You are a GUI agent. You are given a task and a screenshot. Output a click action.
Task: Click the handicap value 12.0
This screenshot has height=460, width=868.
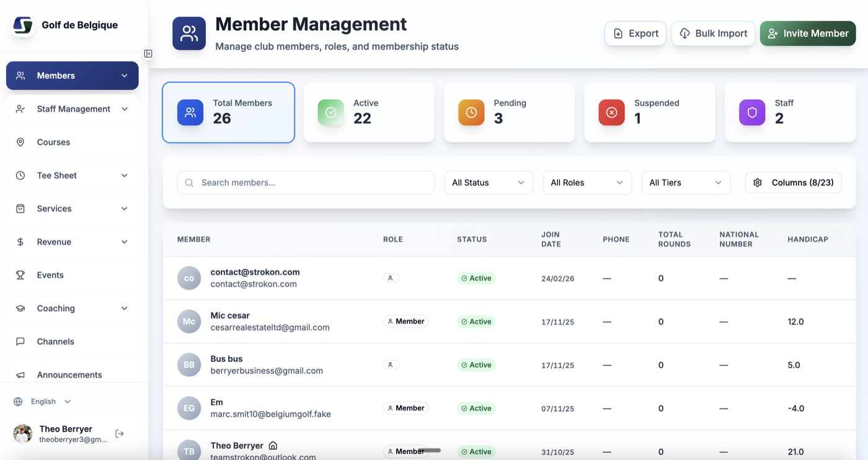pos(795,322)
